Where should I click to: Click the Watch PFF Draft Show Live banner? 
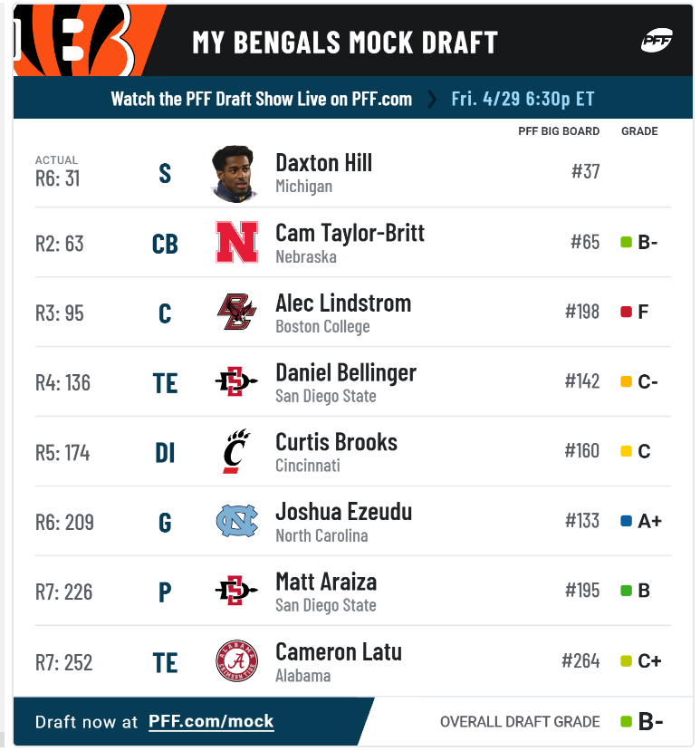[x=353, y=98]
